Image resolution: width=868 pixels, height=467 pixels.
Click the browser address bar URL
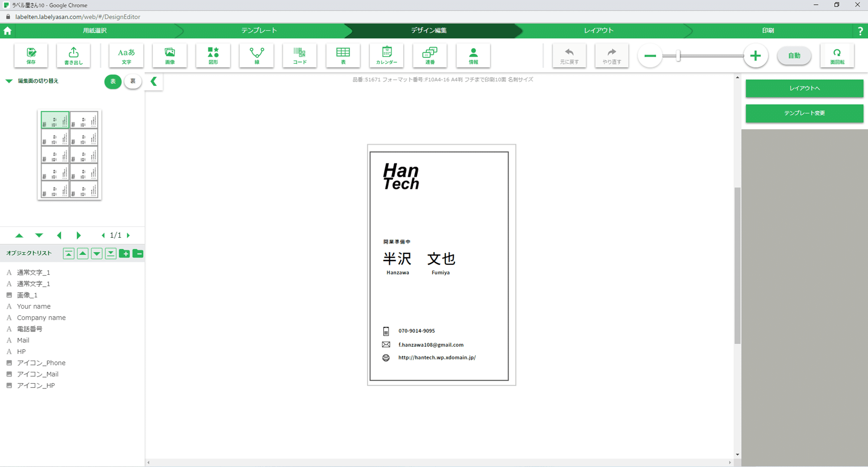coord(78,17)
